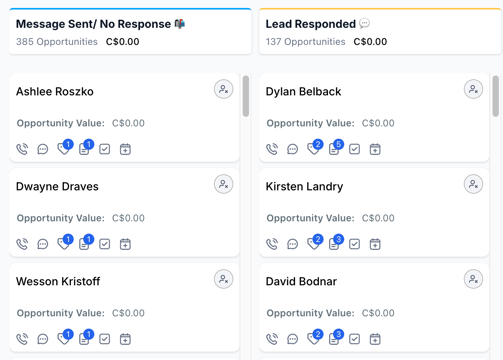503x360 pixels.
Task: Click the add appointment calendar icon on David Bodnar's card
Action: 375,339
